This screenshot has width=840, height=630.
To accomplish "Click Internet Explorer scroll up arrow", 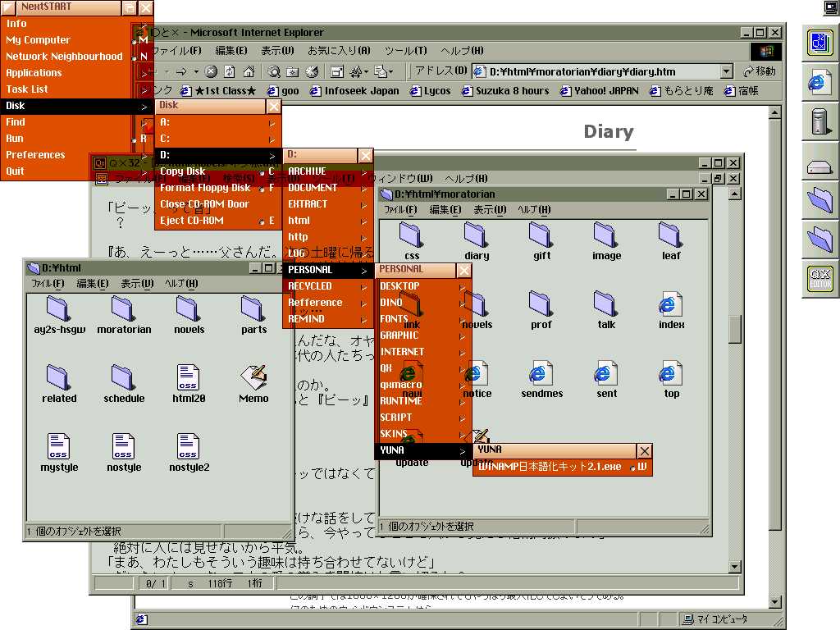I will point(774,113).
